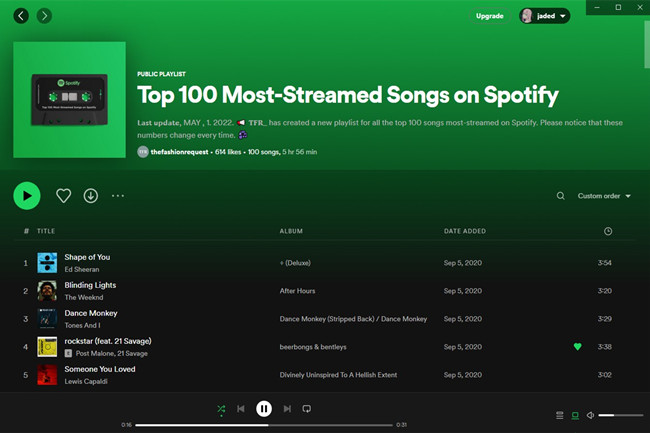Unlike rockstar using the green heart
This screenshot has height=433, width=650.
(577, 347)
